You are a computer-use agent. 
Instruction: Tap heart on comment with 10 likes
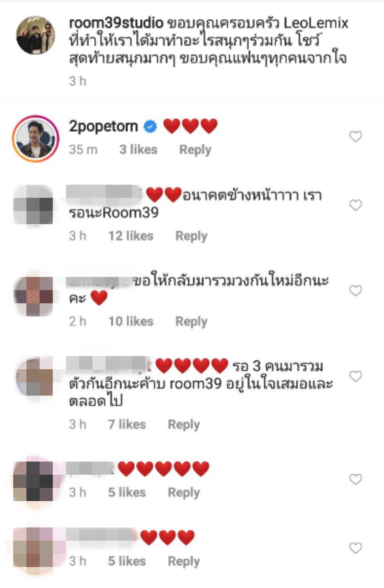(x=355, y=291)
